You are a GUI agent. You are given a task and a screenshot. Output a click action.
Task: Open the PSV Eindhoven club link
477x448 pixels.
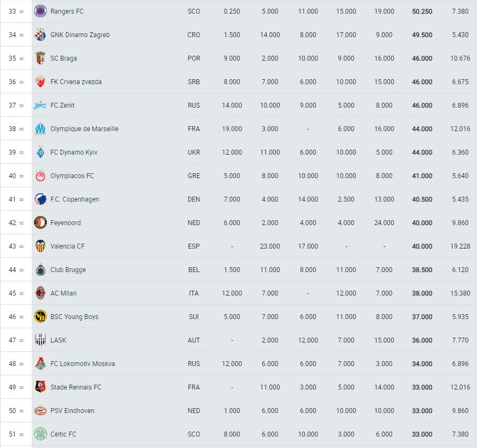point(73,411)
